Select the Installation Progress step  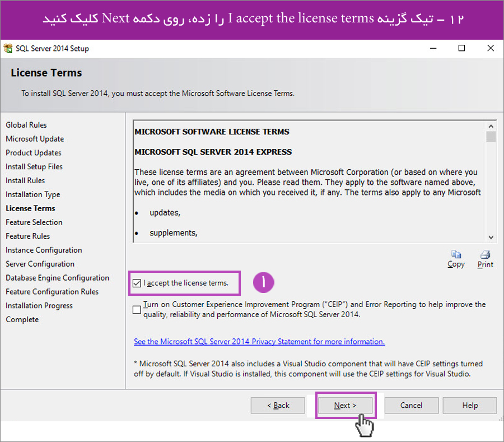[x=39, y=306]
